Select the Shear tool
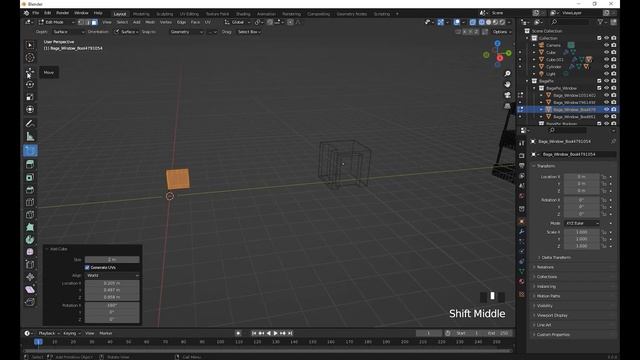640x360 pixels. point(30,290)
